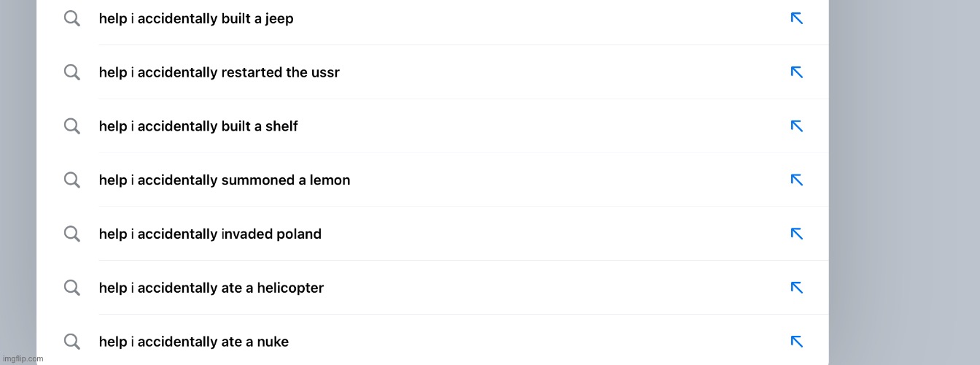Click the magnifier icon next to "ate a helicopter"
The width and height of the screenshot is (980, 365).
coord(71,288)
